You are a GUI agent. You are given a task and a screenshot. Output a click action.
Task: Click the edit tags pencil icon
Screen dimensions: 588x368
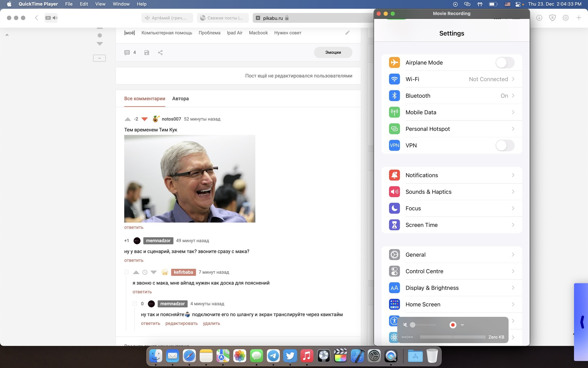coord(347,33)
